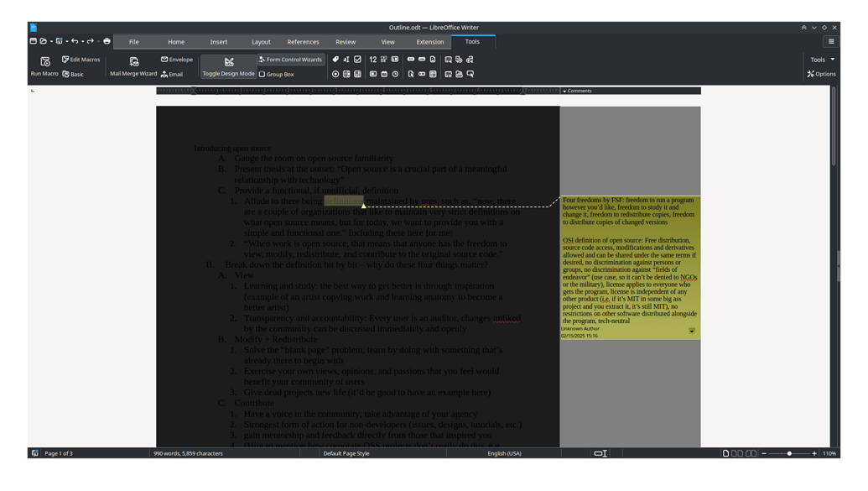
Task: Insert a Navigation Bar form control
Action: tap(422, 74)
